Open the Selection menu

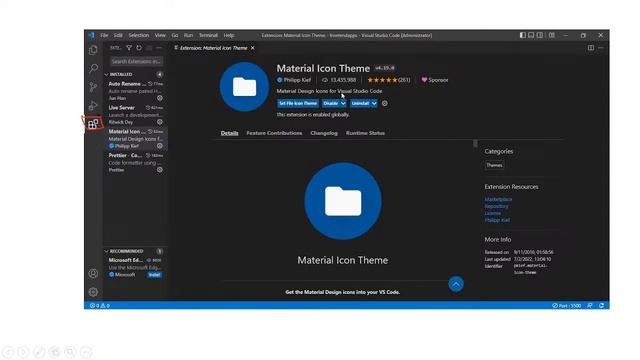click(x=139, y=35)
